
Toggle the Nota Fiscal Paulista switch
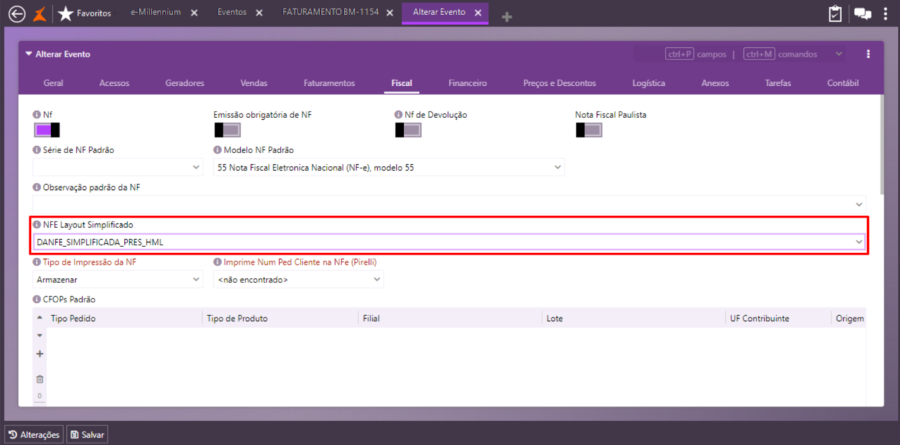pos(589,130)
